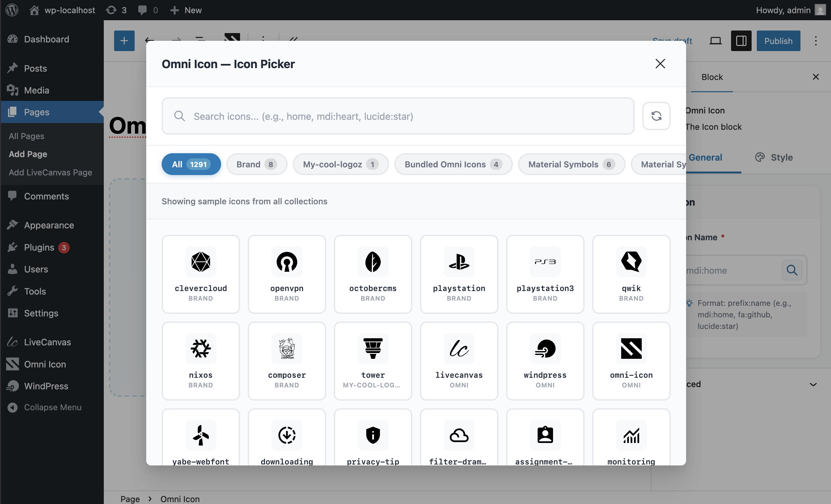The width and height of the screenshot is (831, 504).
Task: Select the monitoring Material icon
Action: point(631,437)
